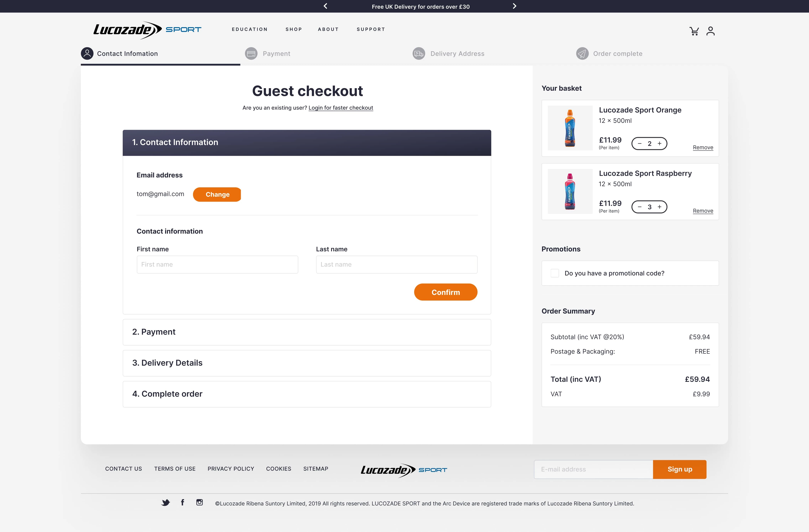Image resolution: width=809 pixels, height=532 pixels.
Task: Focus the Last name input field
Action: pyautogui.click(x=397, y=265)
